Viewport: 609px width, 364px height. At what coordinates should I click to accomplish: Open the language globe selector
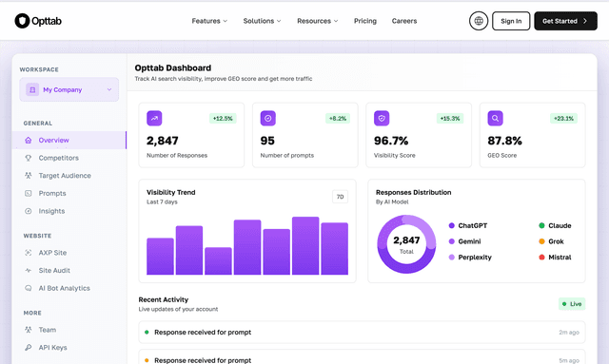coord(479,21)
